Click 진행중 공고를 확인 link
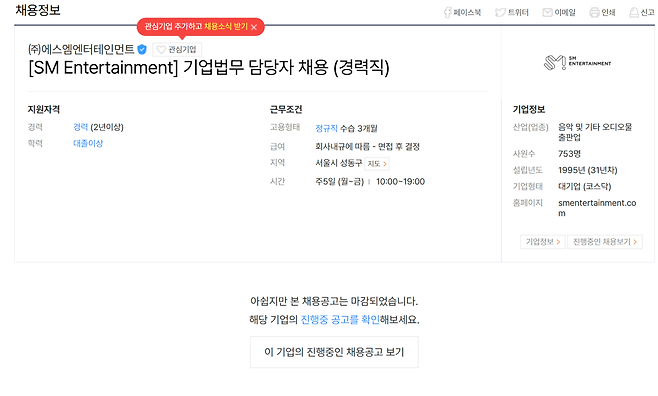This screenshot has width=658, height=396. [x=340, y=320]
